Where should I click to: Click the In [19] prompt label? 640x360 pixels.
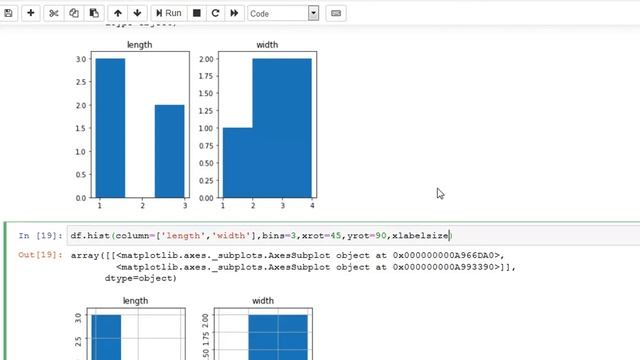(40, 236)
